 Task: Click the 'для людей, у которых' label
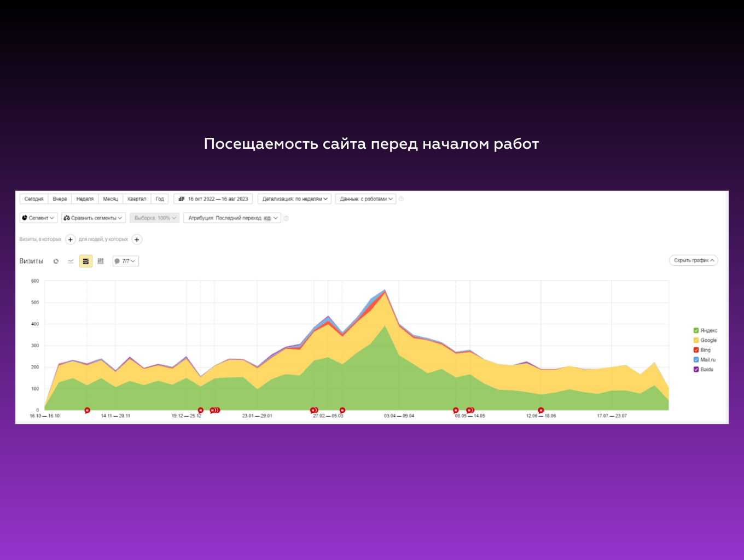103,240
